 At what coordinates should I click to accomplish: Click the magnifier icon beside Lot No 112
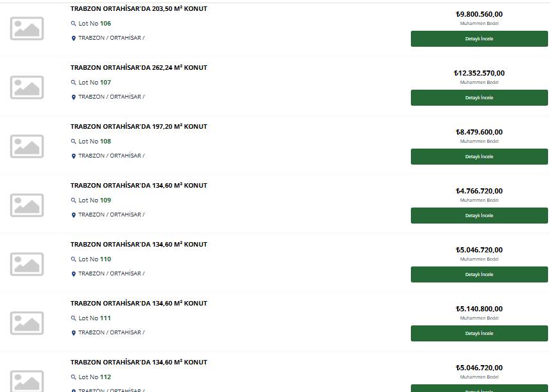(x=73, y=377)
